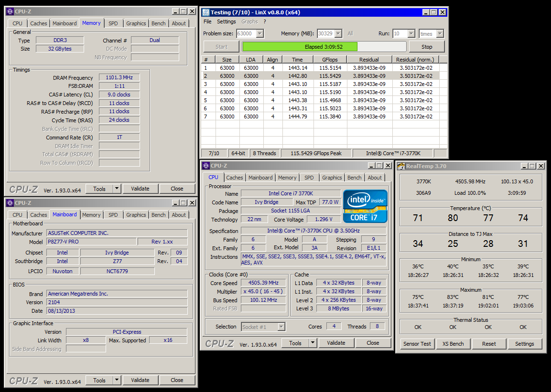Click Link Width value x8

point(86,340)
